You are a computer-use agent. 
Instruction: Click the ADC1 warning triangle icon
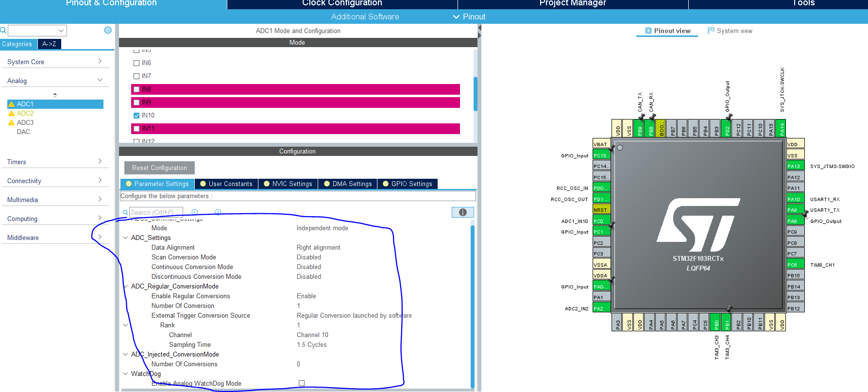coord(11,104)
